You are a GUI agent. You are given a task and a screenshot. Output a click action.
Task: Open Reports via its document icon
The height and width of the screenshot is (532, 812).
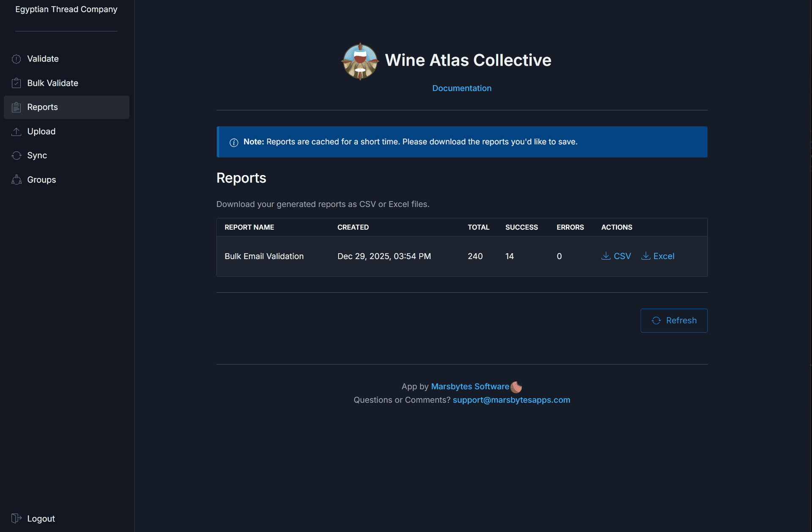click(16, 107)
